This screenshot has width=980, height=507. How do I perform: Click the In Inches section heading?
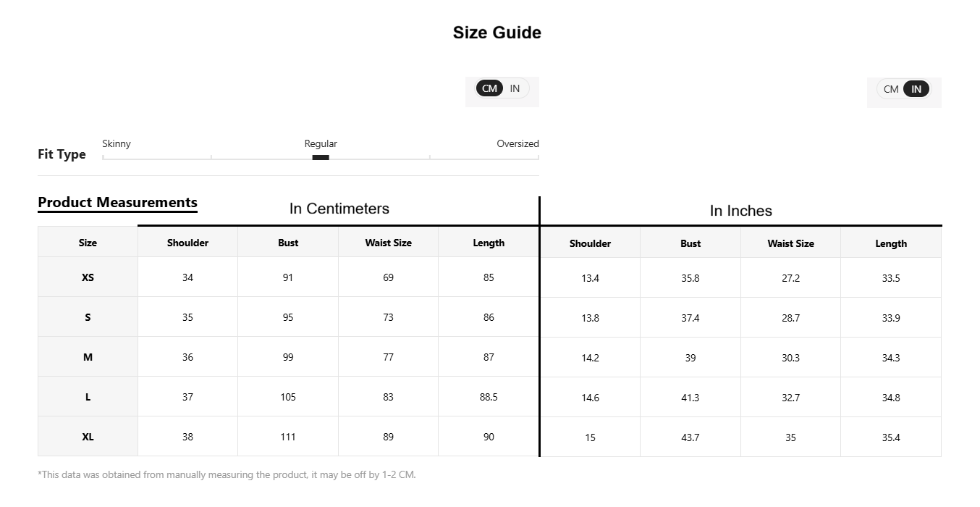(741, 211)
